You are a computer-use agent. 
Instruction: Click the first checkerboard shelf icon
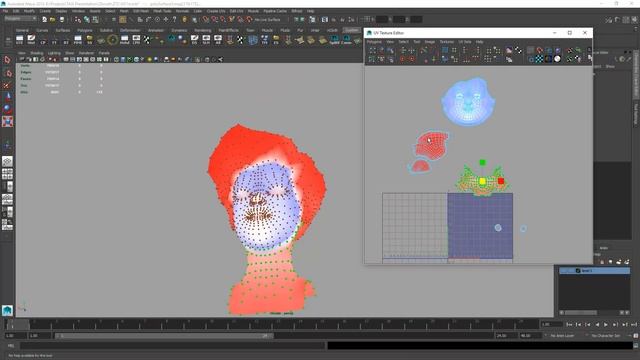click(x=147, y=40)
